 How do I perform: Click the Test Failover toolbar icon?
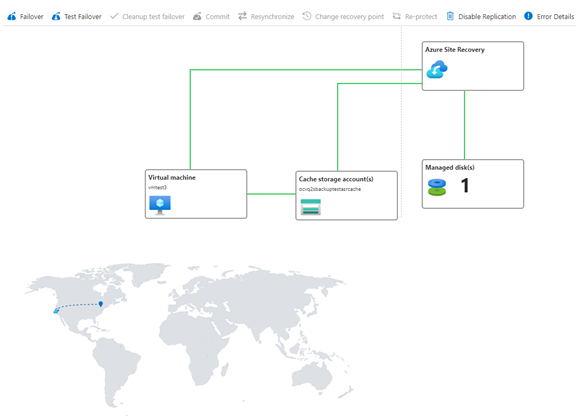point(56,16)
